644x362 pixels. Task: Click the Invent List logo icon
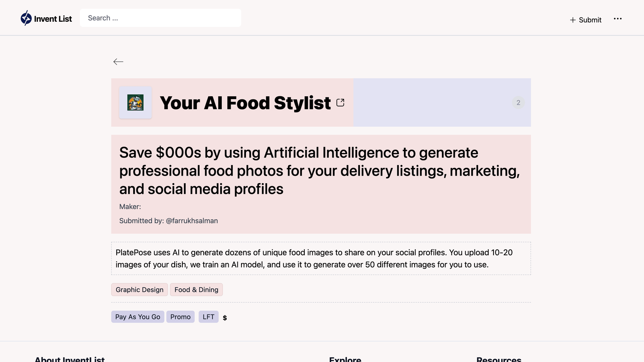(x=26, y=18)
